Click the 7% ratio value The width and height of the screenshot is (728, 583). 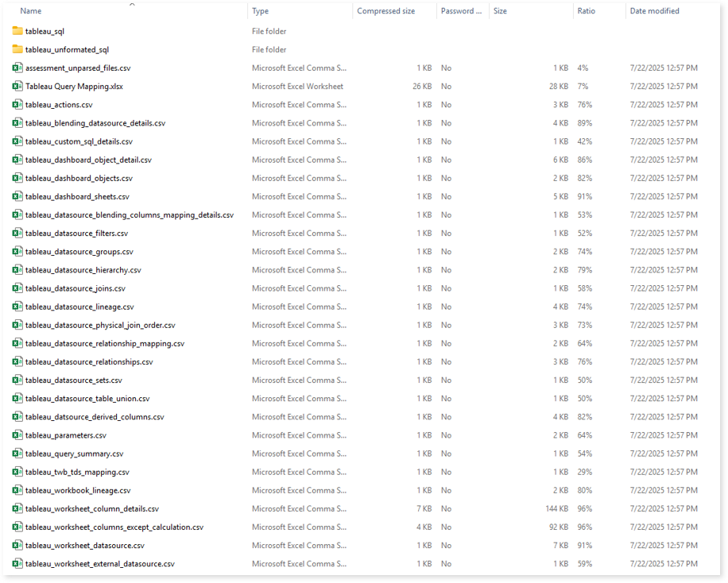click(x=583, y=87)
